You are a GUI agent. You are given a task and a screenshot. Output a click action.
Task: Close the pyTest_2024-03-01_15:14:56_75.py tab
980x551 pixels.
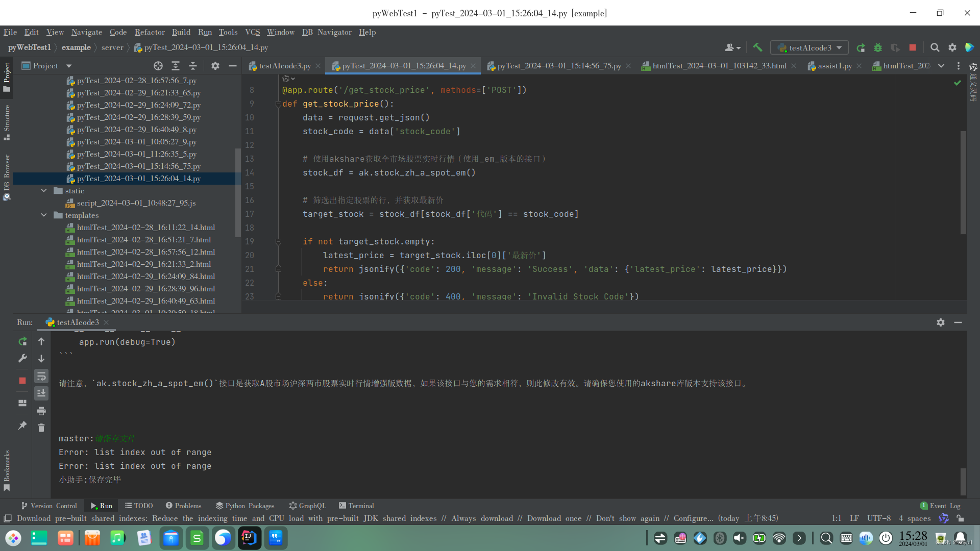pyautogui.click(x=628, y=66)
